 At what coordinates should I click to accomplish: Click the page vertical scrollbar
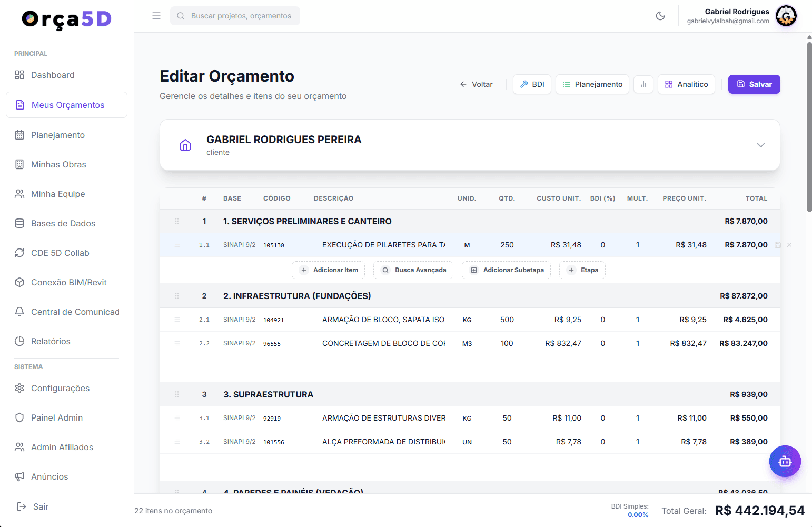click(809, 126)
